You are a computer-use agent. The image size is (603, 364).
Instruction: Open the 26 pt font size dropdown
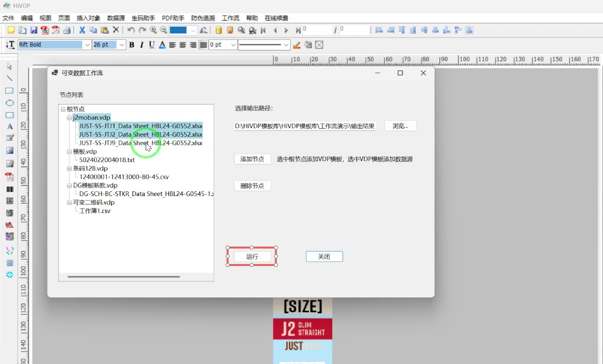(x=121, y=45)
